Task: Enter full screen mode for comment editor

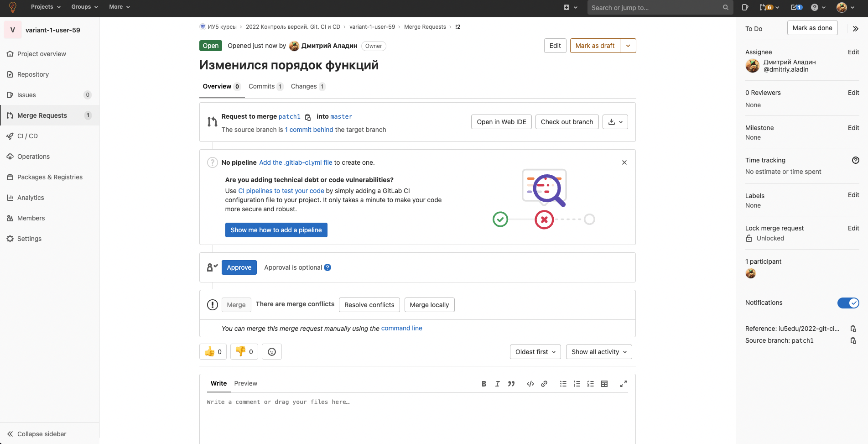Action: [623, 384]
